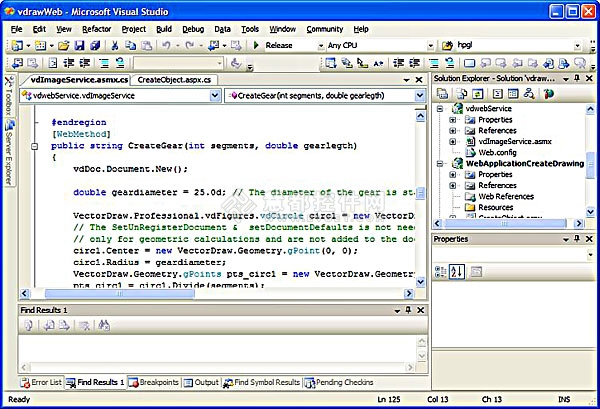Click the Find in Files icon beside hpgl
Image resolution: width=600 pixels, height=409 pixels.
click(x=447, y=46)
